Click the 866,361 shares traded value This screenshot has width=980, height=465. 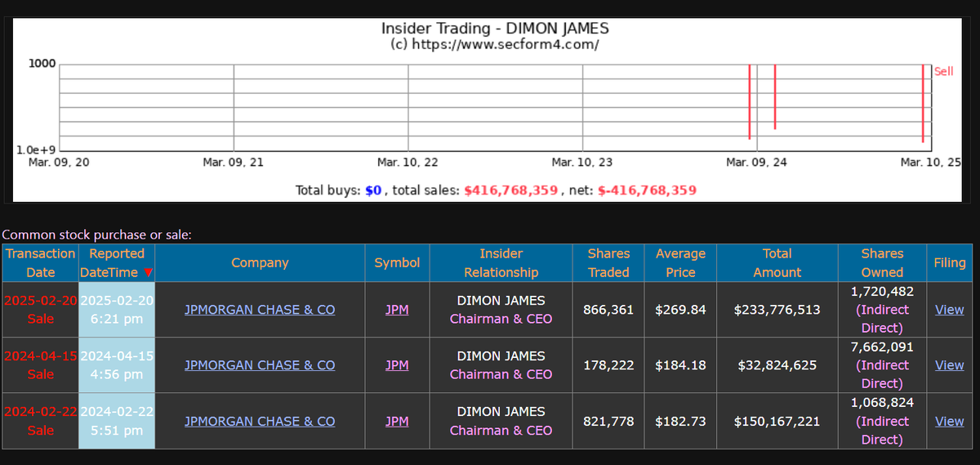pyautogui.click(x=608, y=310)
